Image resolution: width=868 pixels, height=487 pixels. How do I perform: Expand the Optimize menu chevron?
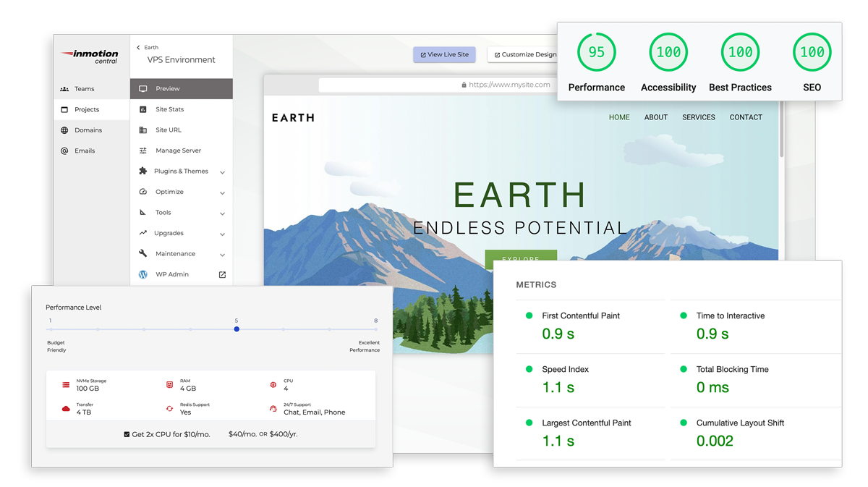click(222, 193)
